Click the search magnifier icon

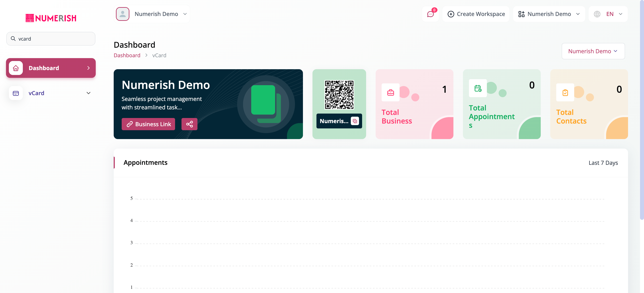[13, 39]
